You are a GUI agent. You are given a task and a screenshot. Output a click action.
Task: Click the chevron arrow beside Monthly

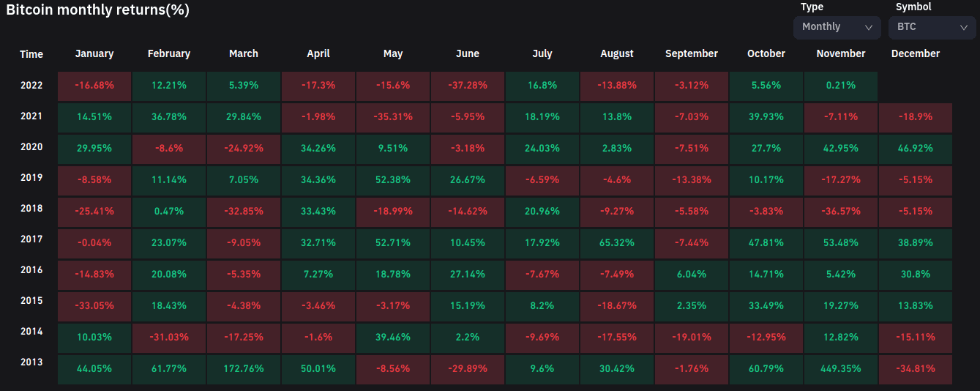coord(869,27)
